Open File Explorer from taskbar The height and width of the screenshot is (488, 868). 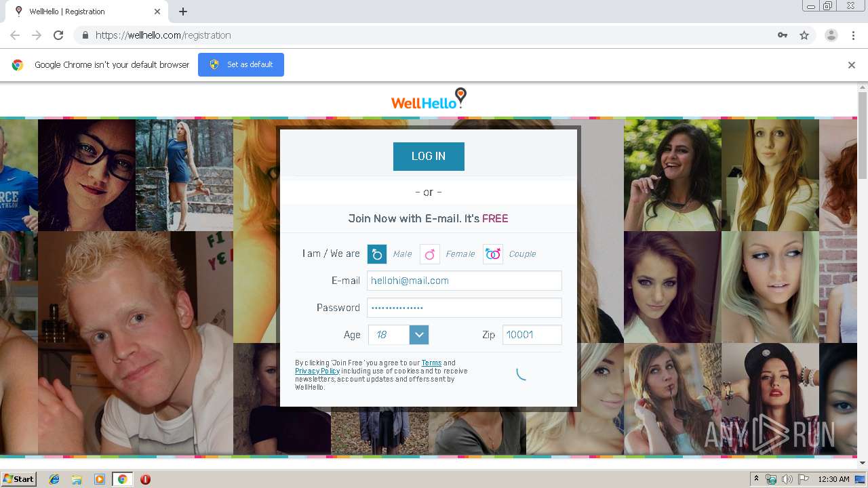point(77,479)
